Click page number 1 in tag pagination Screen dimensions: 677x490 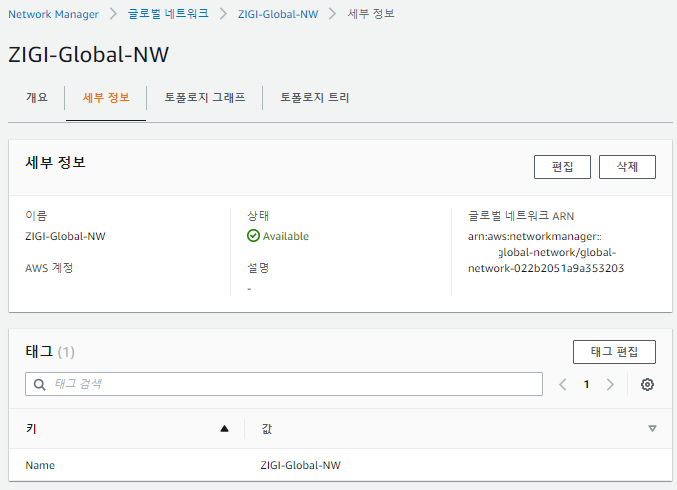point(586,384)
